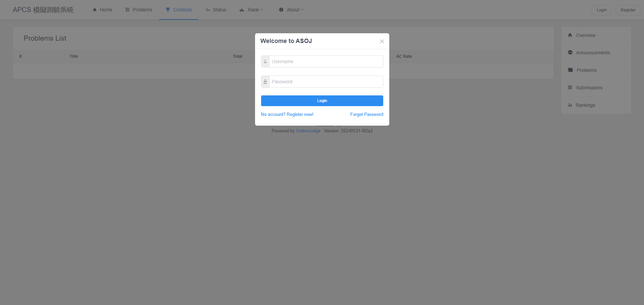Open the Home menu item
Screen dimensions: 644x305
102,10
